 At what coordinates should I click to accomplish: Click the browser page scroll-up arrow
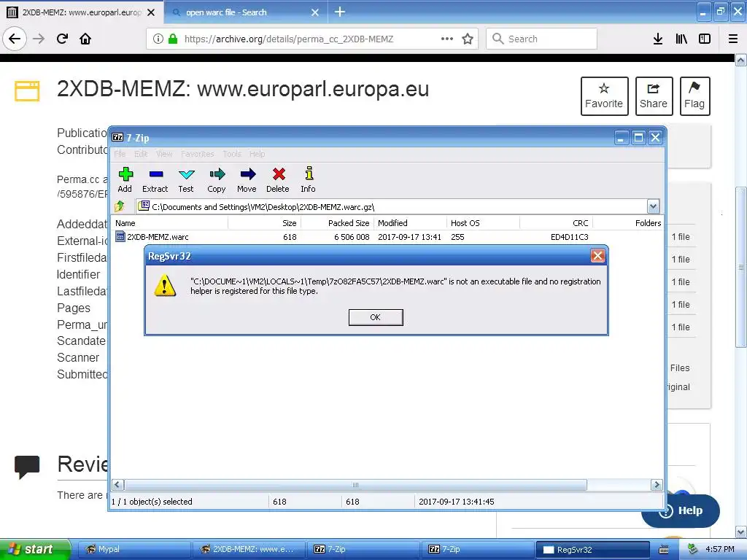[x=741, y=60]
